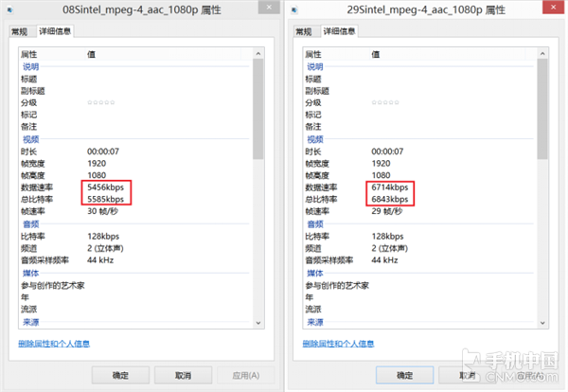Select 帧宽度 1920 row in 08Sintel window
The height and width of the screenshot is (392, 568).
135,164
